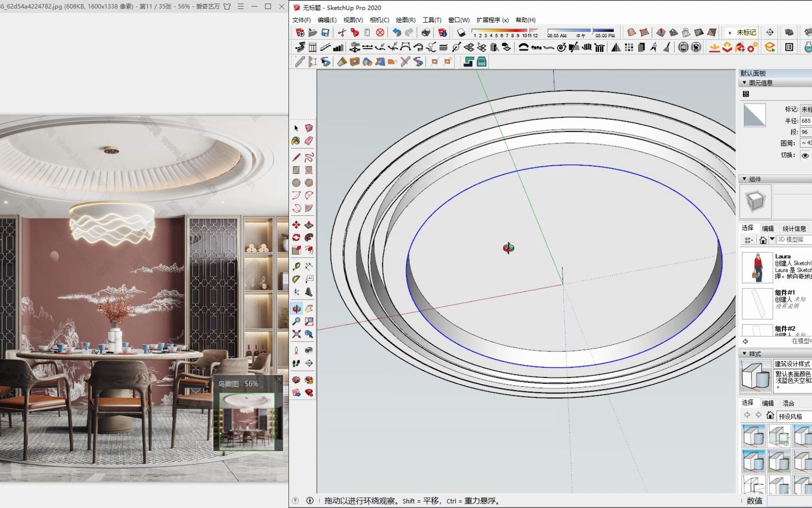
Task: Select the Freehand draw tool
Action: 309,157
